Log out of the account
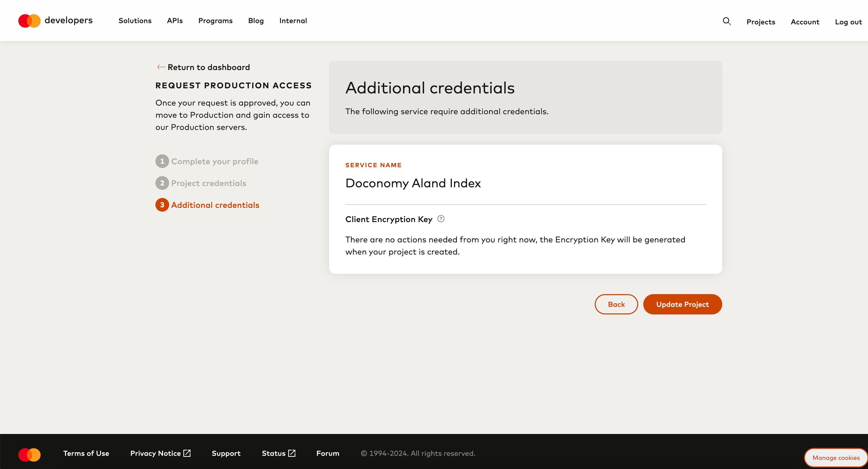This screenshot has width=868, height=469. click(848, 22)
